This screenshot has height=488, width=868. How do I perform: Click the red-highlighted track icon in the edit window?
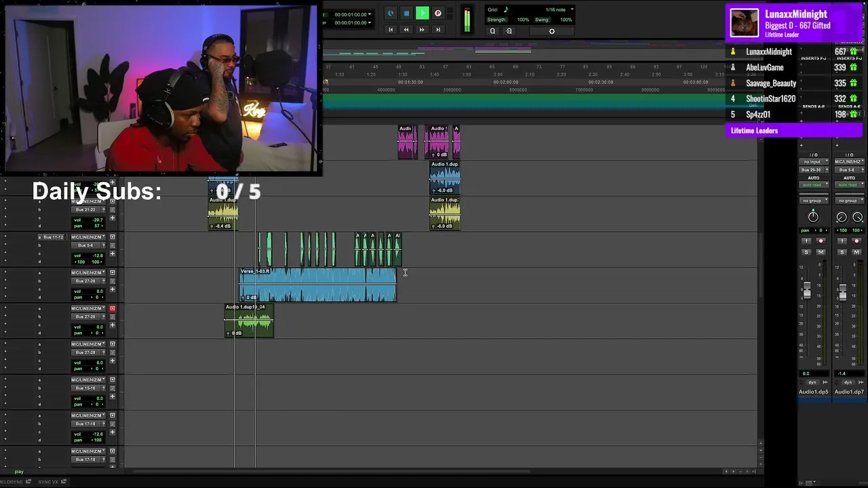[113, 308]
